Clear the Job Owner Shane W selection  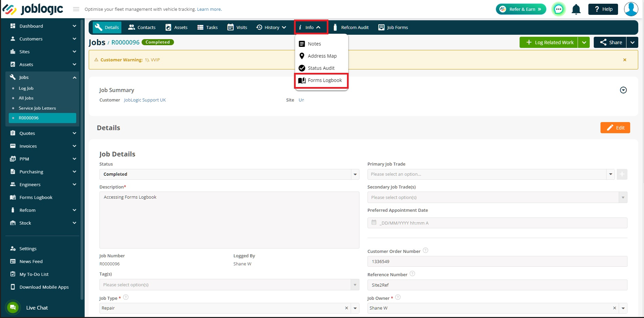pos(615,308)
